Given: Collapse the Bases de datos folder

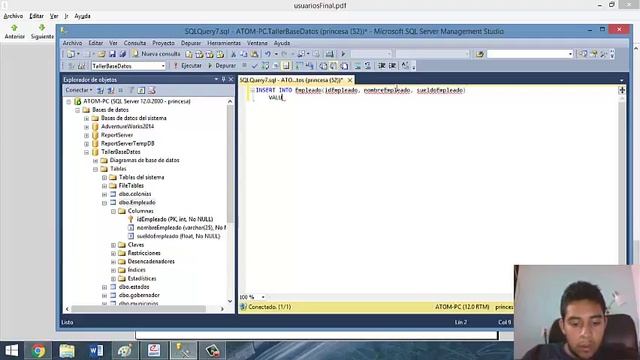Looking at the screenshot, I should click(x=78, y=110).
